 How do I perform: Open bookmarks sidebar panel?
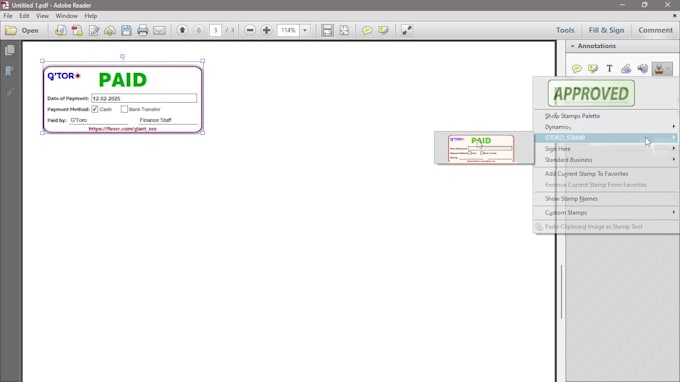point(10,71)
